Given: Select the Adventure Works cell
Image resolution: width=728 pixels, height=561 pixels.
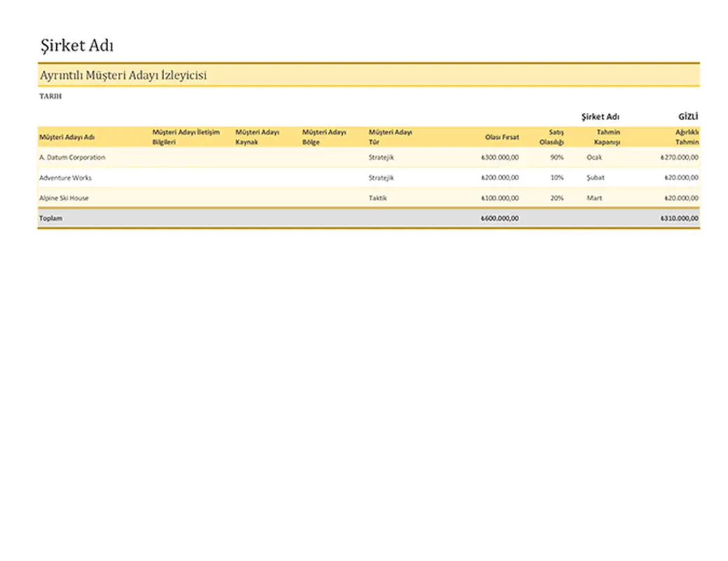Looking at the screenshot, I should [x=65, y=177].
